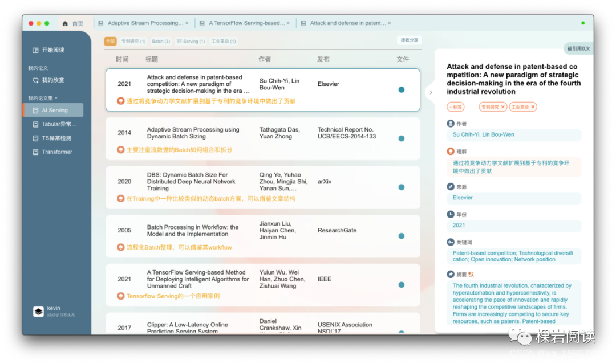616x364 pixels.
Task: Click the 时间 column header
Action: (x=122, y=59)
